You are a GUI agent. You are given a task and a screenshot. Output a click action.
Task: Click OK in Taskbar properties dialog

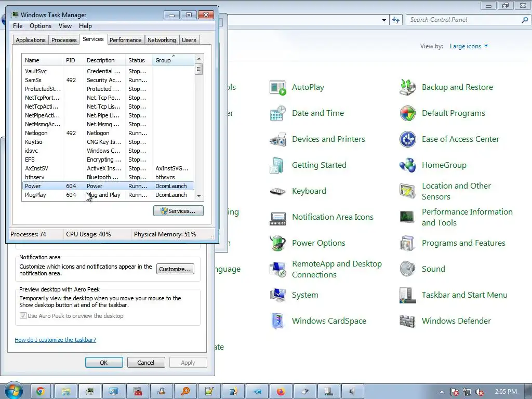[x=104, y=363]
